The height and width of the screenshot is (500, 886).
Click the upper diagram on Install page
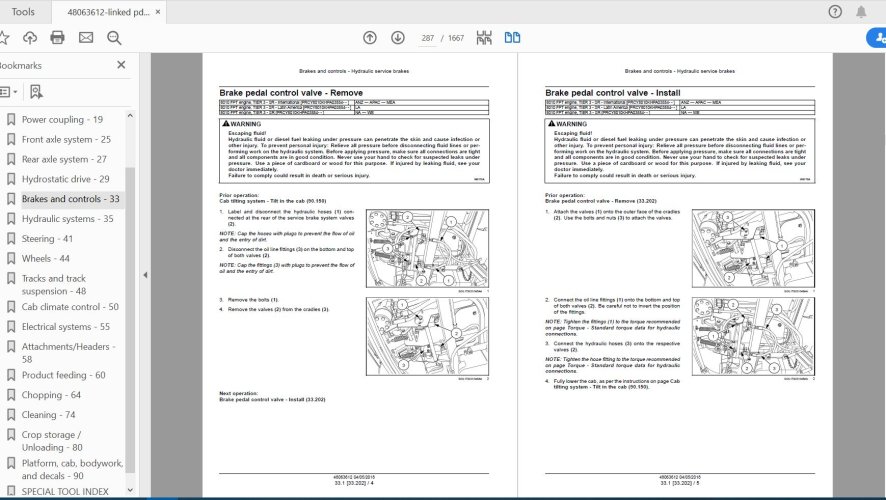click(753, 249)
